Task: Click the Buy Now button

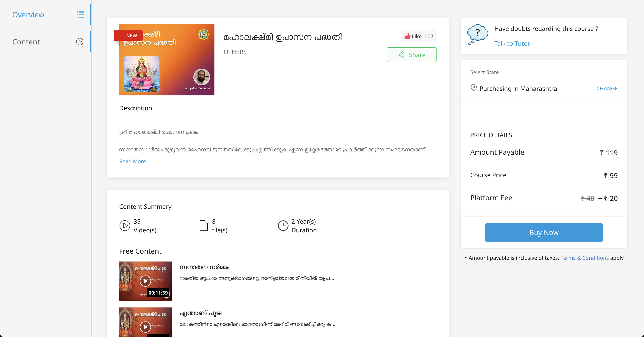Action: tap(543, 232)
